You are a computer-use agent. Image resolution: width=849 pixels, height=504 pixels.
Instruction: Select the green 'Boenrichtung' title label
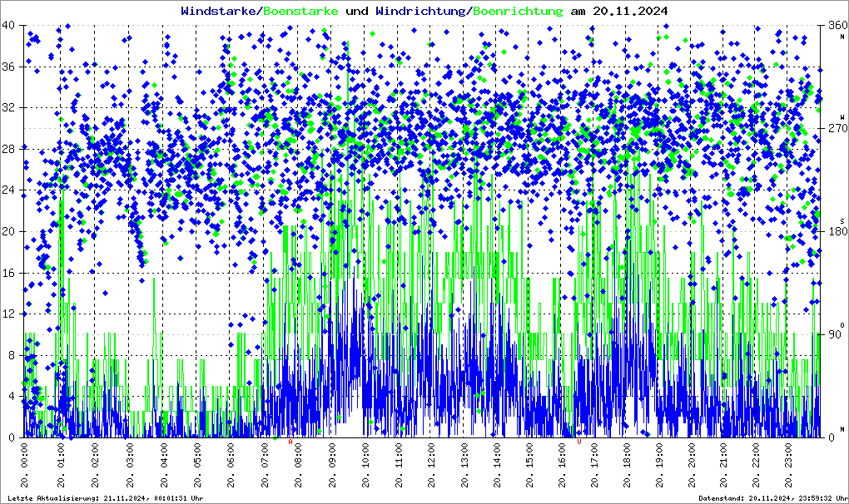(x=518, y=12)
